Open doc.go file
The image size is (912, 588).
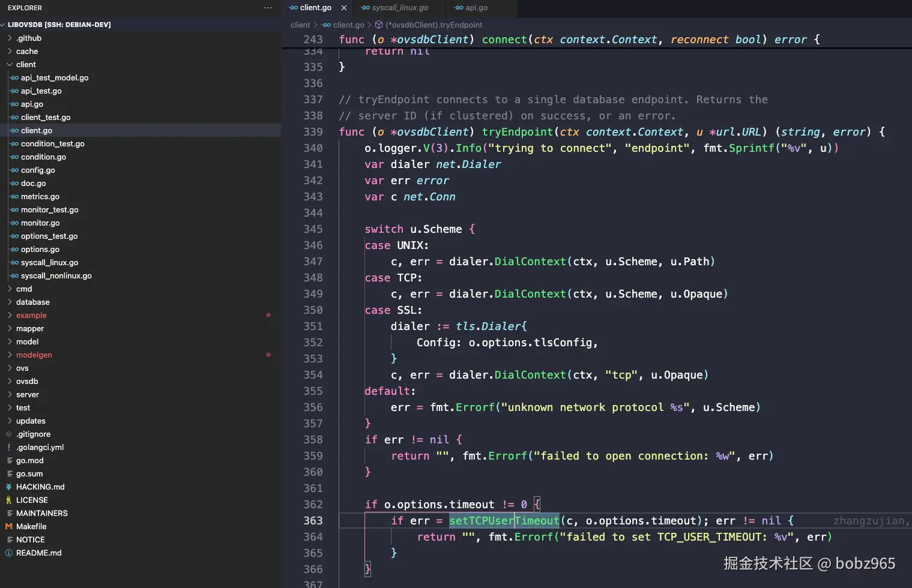pyautogui.click(x=140, y=183)
